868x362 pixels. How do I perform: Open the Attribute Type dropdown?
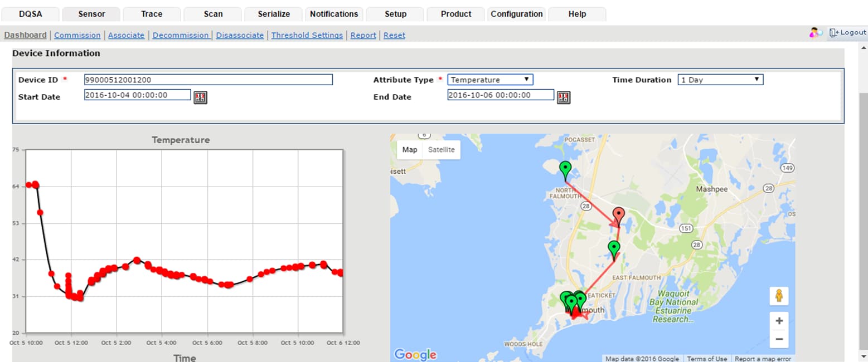coord(490,80)
